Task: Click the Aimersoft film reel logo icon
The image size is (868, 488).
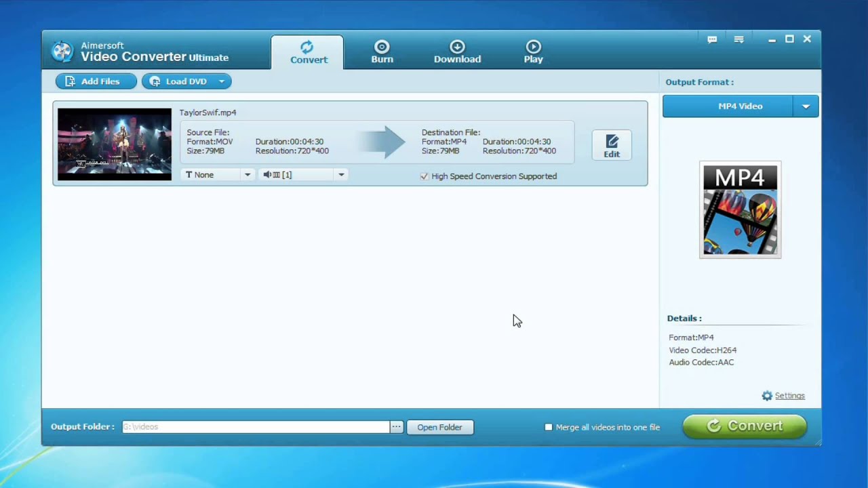Action: pos(62,51)
